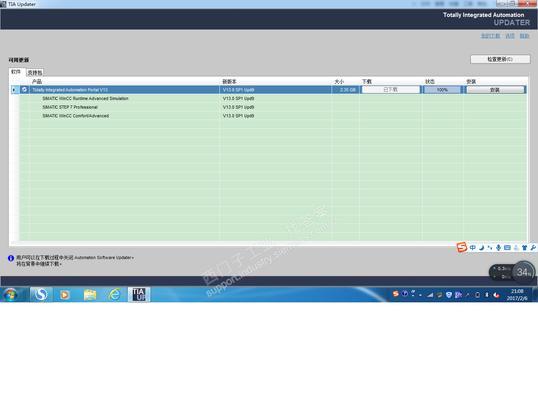538x400 pixels.
Task: Click the shirt skin icon on the IME bar
Action: [x=524, y=247]
